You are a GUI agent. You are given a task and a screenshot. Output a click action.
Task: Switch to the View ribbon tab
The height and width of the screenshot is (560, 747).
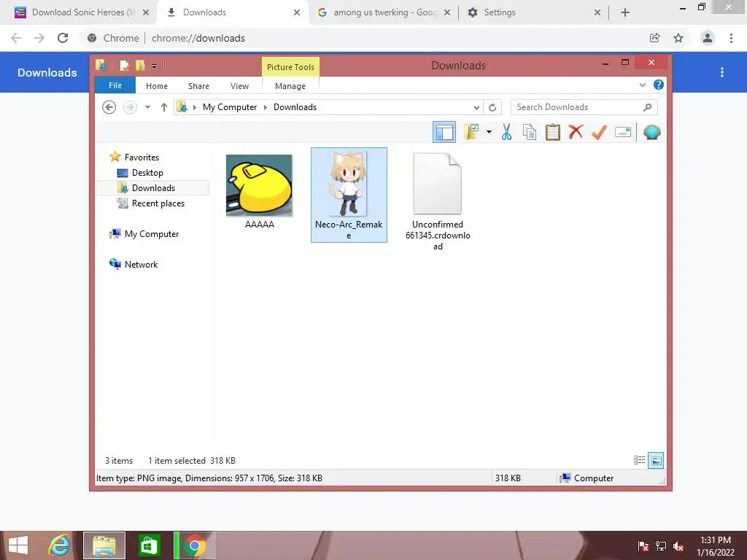pyautogui.click(x=239, y=86)
